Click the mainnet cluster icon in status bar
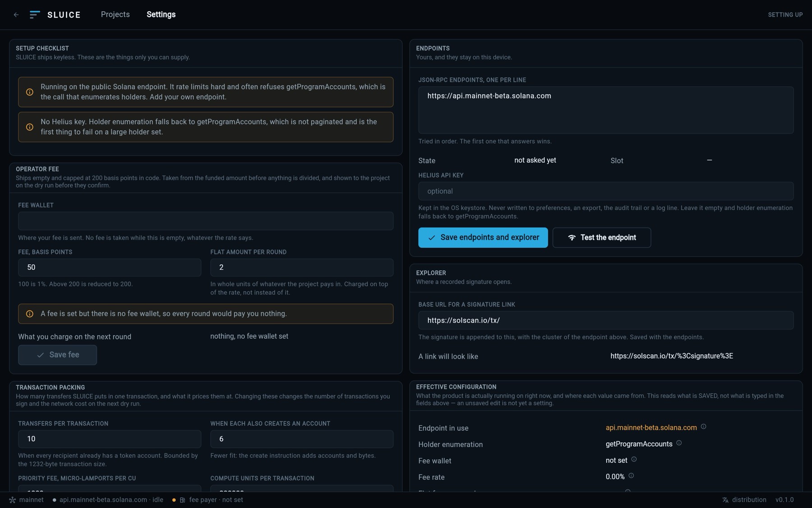 point(13,500)
